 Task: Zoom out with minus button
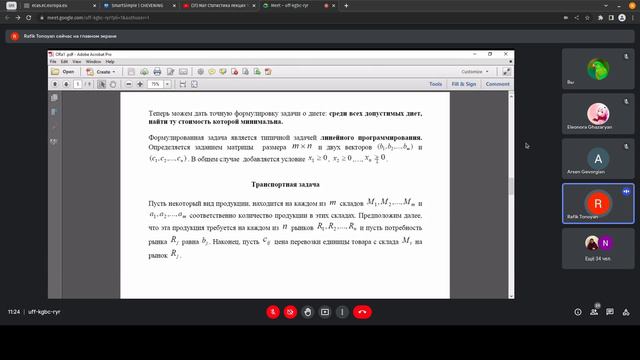[x=129, y=84]
